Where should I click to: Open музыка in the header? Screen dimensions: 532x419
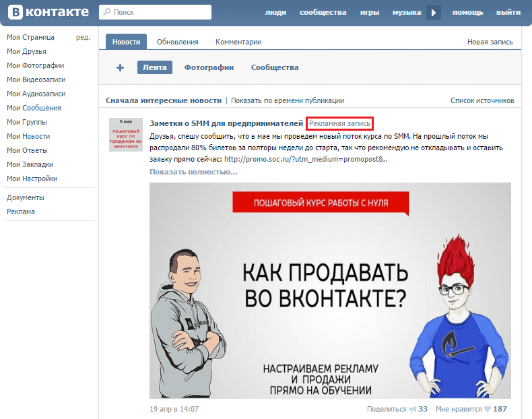click(407, 13)
